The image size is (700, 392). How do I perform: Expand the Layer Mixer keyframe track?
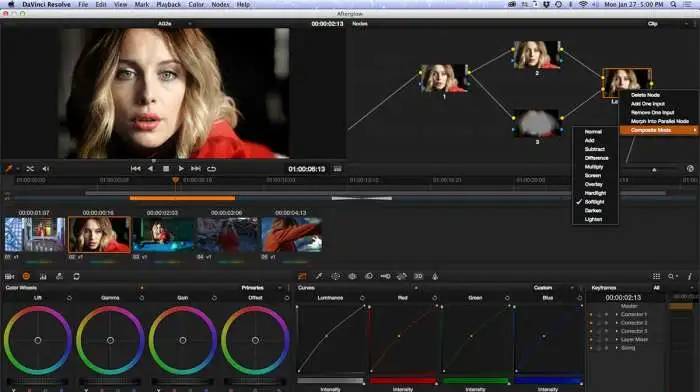pyautogui.click(x=617, y=339)
